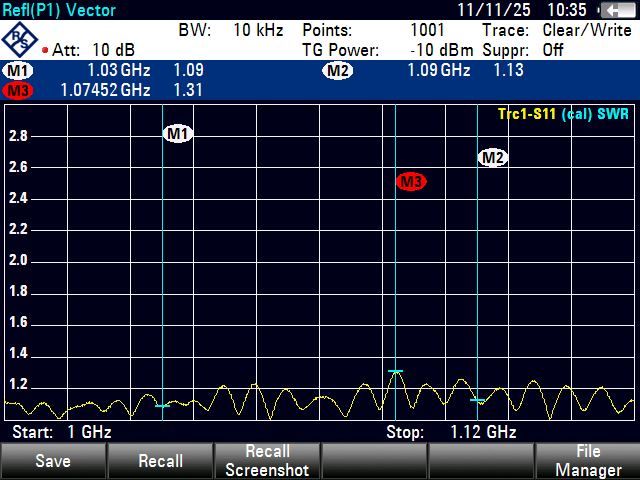
Task: Click the time 10:35 display
Action: (x=567, y=10)
